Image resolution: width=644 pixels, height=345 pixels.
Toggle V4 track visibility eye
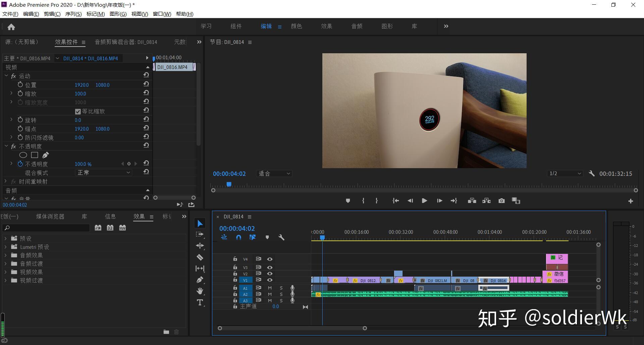[269, 259]
